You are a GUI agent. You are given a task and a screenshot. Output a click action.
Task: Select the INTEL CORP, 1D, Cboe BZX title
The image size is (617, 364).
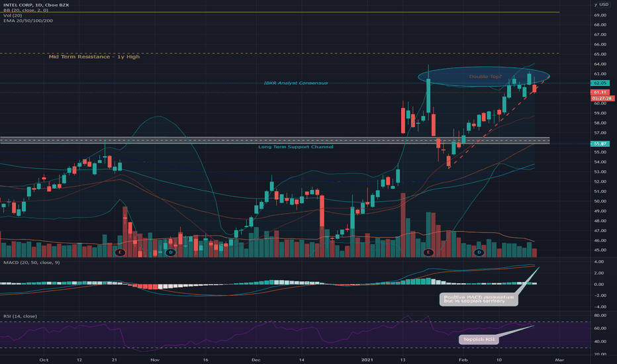[x=36, y=5]
